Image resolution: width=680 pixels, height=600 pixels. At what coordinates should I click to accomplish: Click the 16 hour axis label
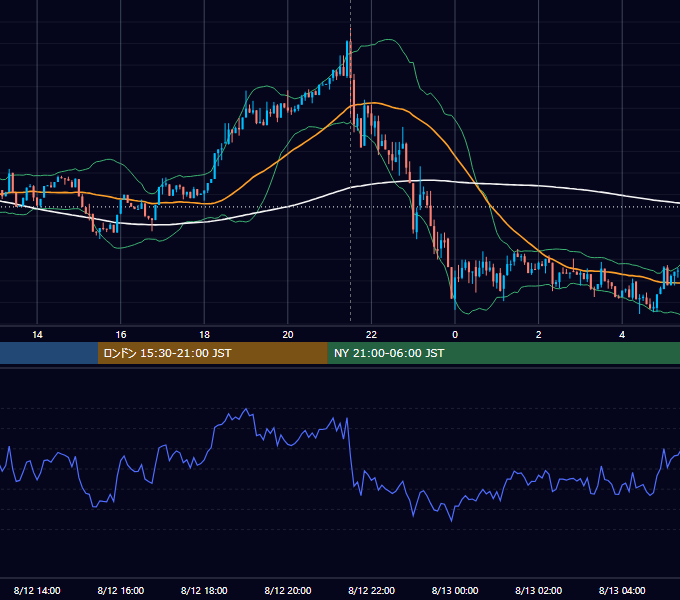[121, 335]
